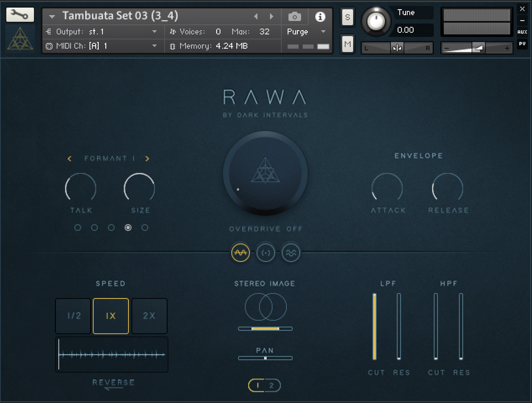Open the instrument name dropdown arrow

52,16
